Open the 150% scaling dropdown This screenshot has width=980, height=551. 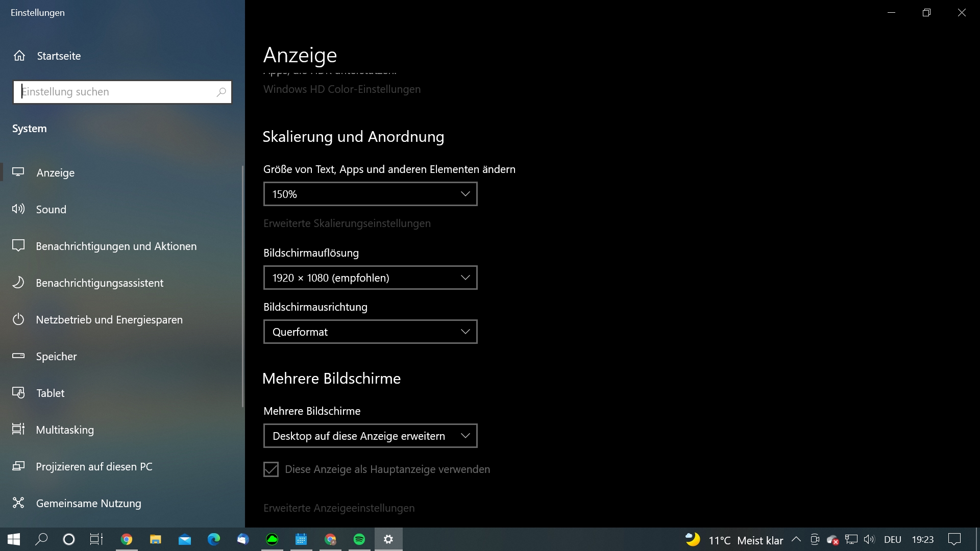pos(370,194)
